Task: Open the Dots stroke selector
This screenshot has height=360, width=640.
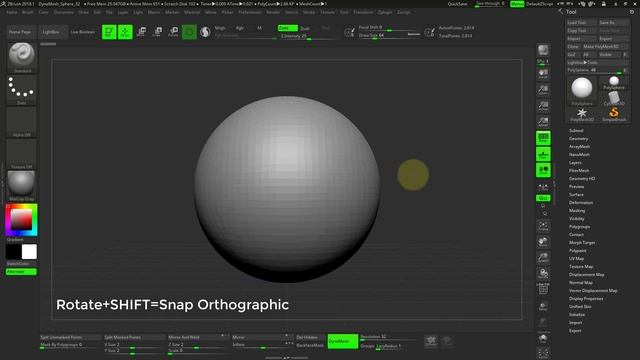Action: 22,90
